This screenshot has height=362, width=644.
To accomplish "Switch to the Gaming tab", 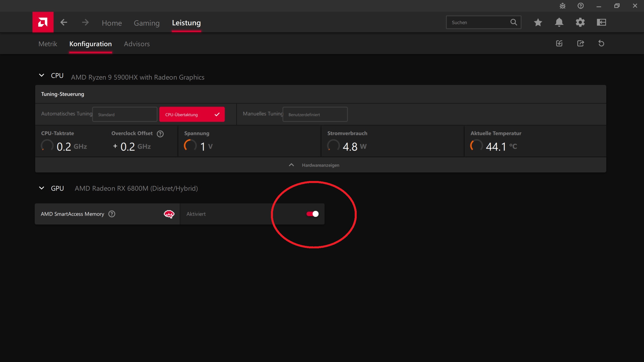I will (x=147, y=23).
